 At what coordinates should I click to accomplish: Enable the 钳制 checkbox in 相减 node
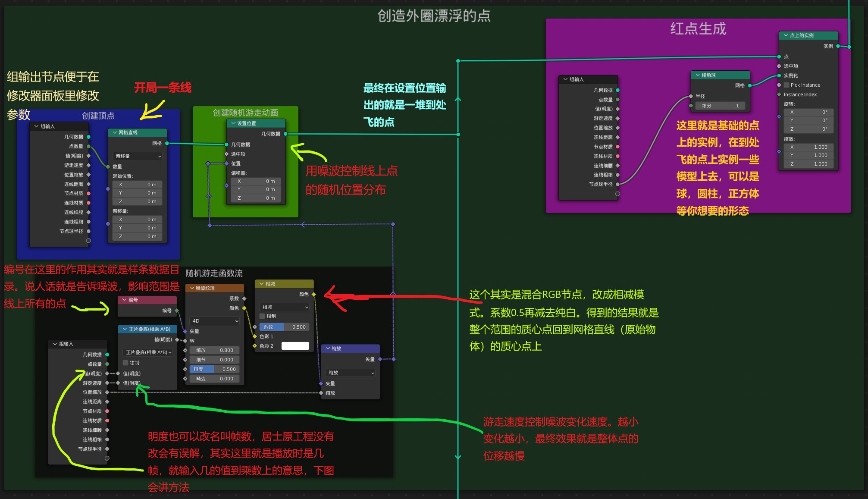pyautogui.click(x=262, y=316)
